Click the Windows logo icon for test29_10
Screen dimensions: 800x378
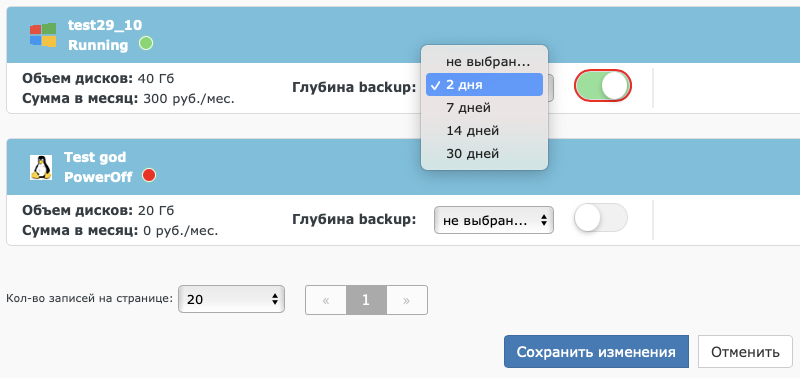(43, 35)
